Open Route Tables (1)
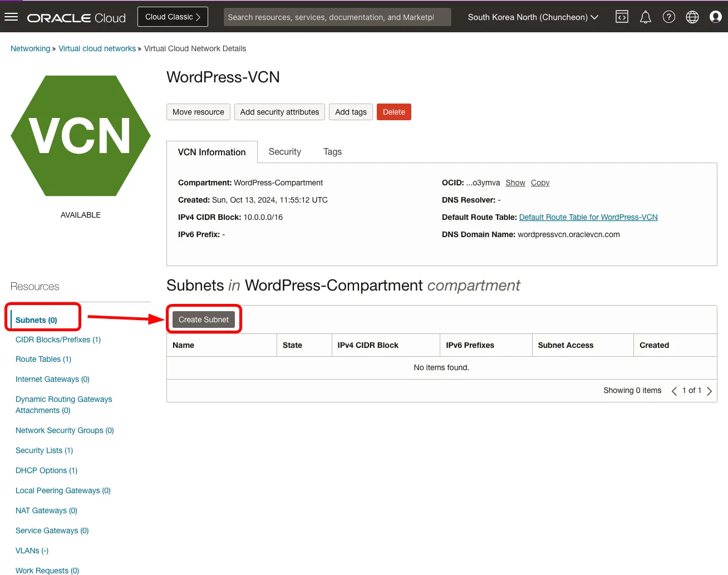 point(43,359)
